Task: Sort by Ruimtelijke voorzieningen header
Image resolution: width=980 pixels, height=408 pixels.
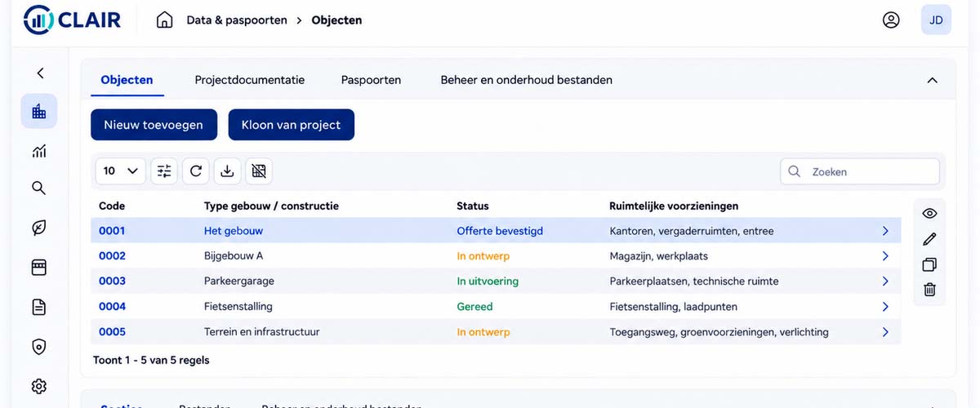Action: point(674,206)
